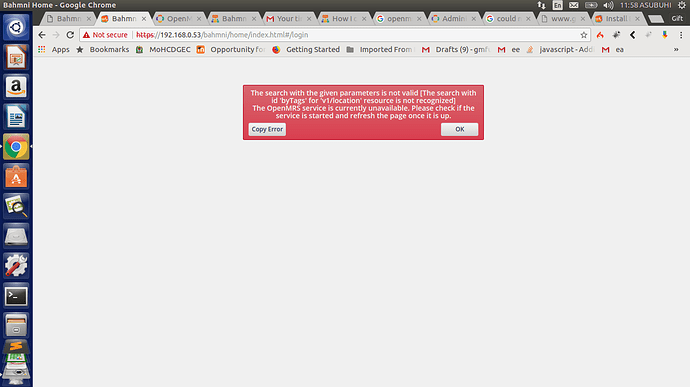Open the image viewer magnifier dock icon

click(x=16, y=206)
